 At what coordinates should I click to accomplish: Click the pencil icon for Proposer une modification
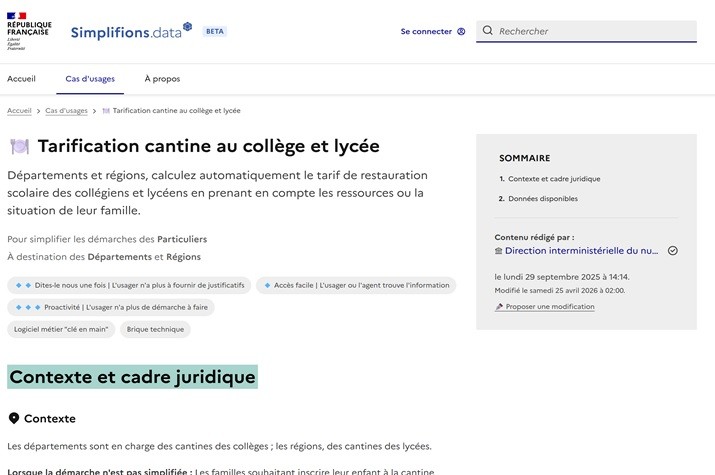pyautogui.click(x=499, y=307)
